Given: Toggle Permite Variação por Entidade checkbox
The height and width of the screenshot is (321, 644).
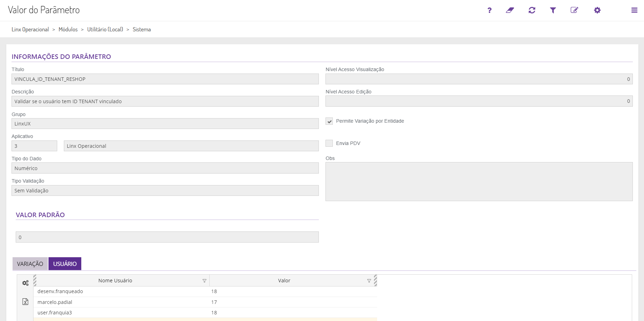Looking at the screenshot, I should click(x=329, y=121).
